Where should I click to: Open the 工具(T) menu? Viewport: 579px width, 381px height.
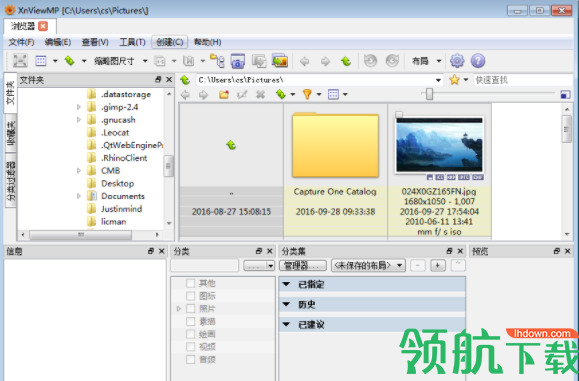[132, 42]
